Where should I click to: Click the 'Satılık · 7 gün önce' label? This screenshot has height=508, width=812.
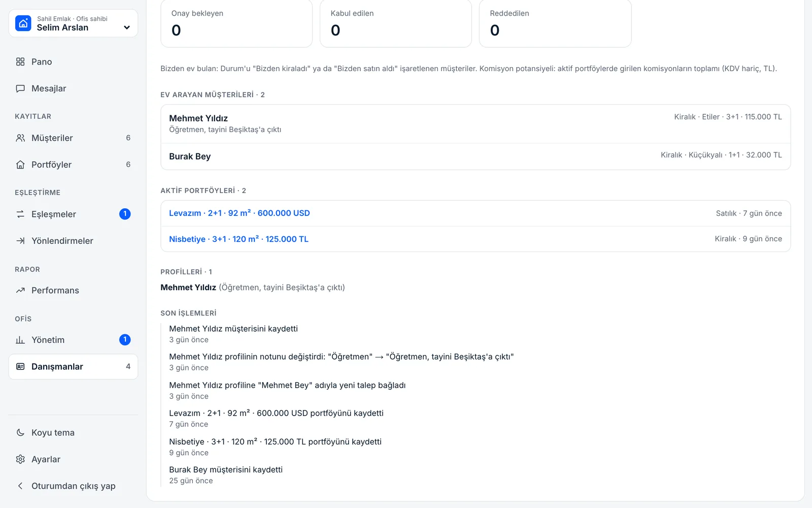(x=749, y=213)
